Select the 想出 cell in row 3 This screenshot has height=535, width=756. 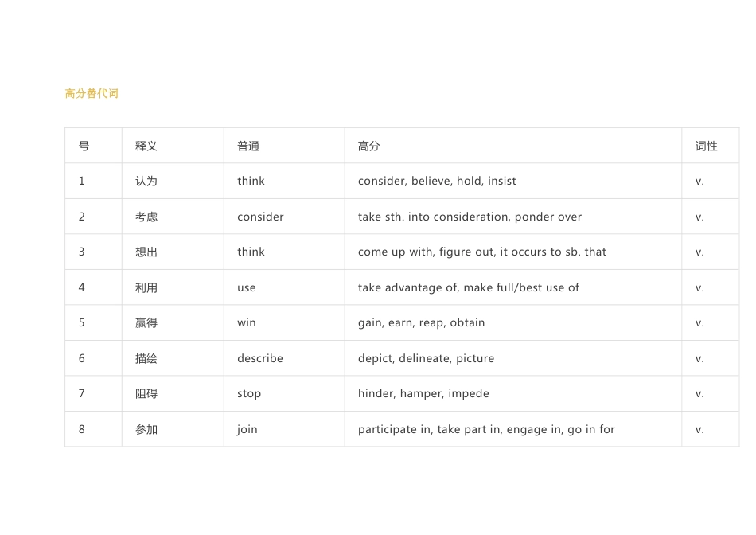point(146,252)
